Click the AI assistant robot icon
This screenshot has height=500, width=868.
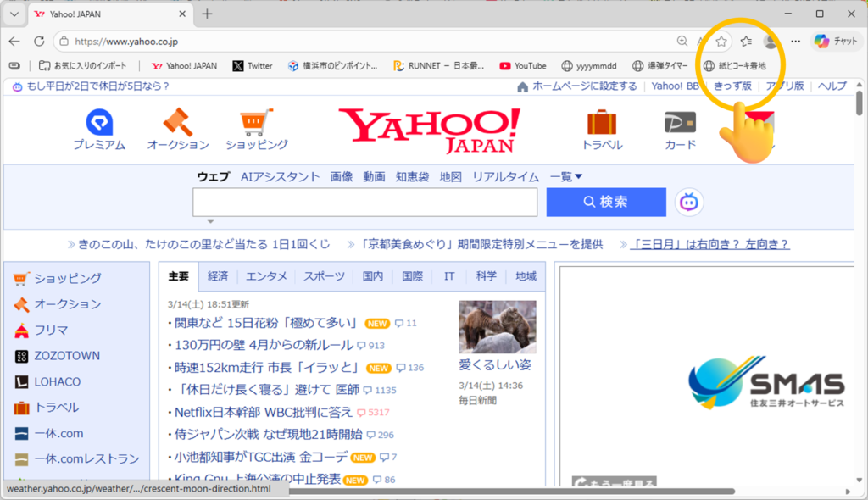click(x=689, y=202)
